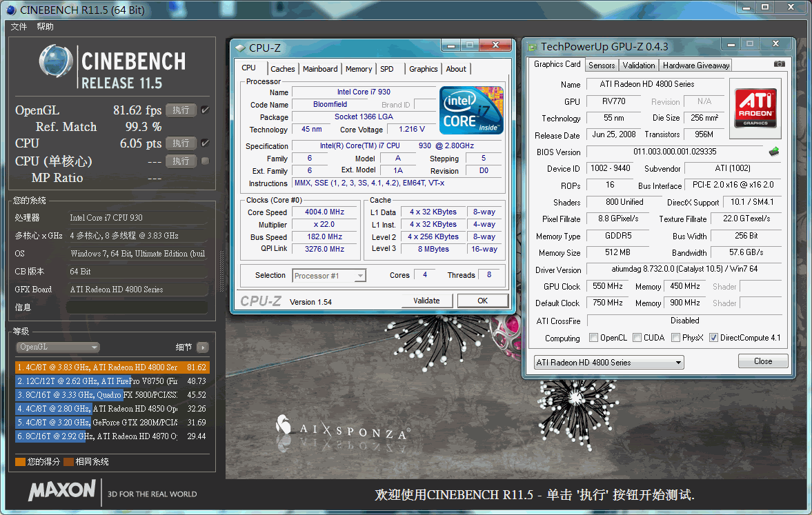Switch to the Memory tab in CPU-Z
Screen dimensions: 812x515
coord(358,69)
